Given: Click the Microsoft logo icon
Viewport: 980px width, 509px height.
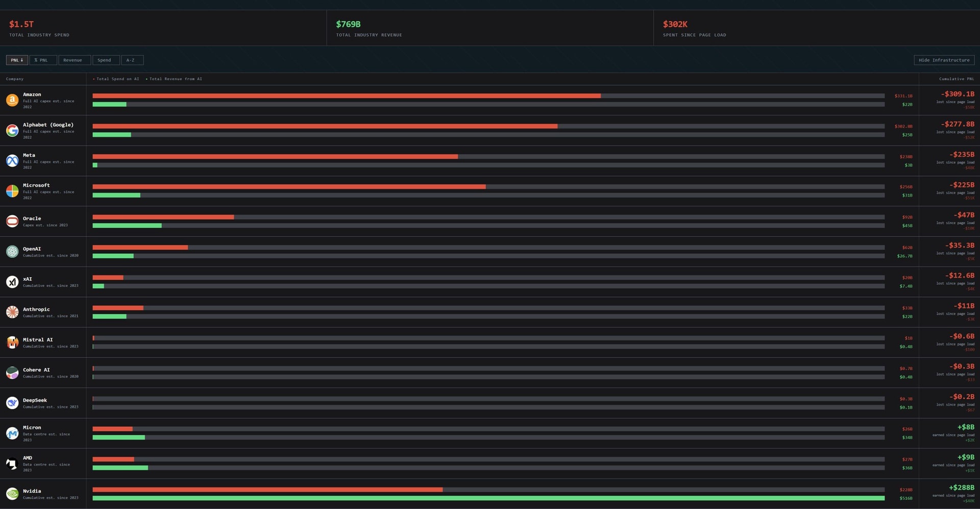Looking at the screenshot, I should [12, 191].
